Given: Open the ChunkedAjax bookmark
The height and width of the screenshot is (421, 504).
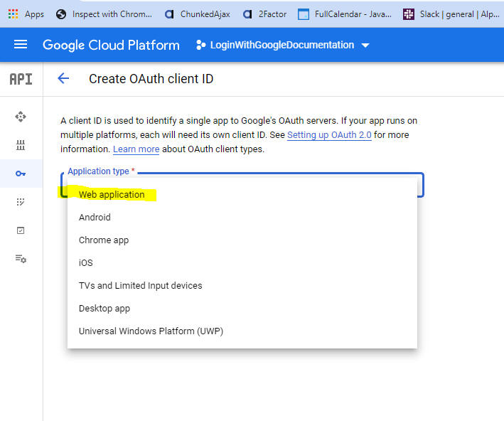Looking at the screenshot, I should pyautogui.click(x=197, y=14).
